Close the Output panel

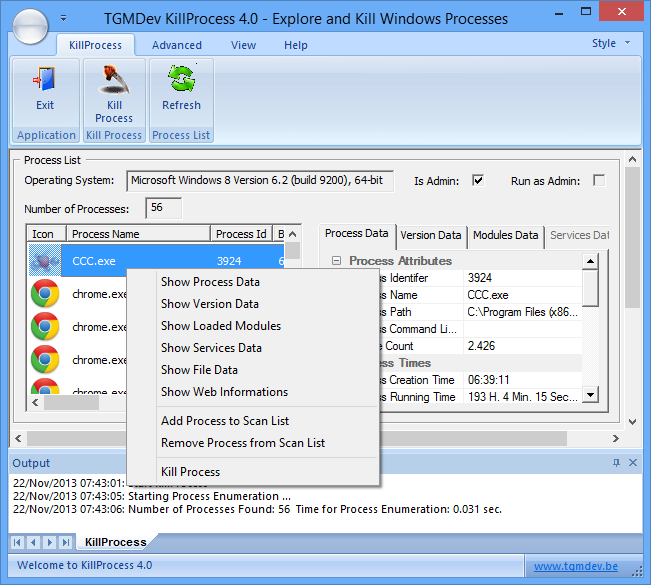pyautogui.click(x=633, y=463)
